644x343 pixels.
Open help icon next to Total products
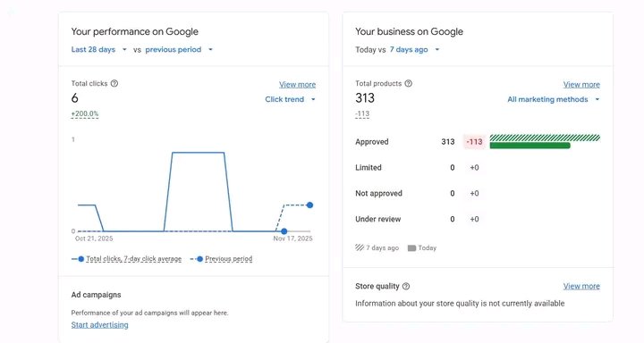pos(408,83)
